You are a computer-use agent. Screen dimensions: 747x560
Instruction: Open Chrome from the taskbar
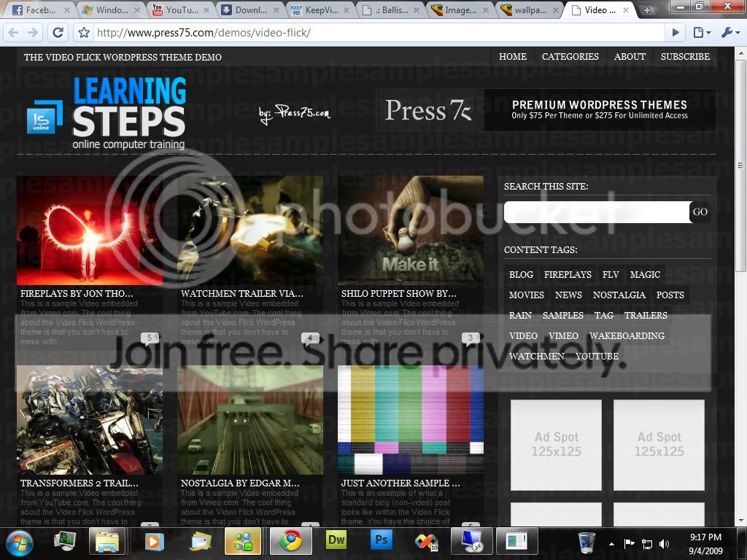pos(290,542)
